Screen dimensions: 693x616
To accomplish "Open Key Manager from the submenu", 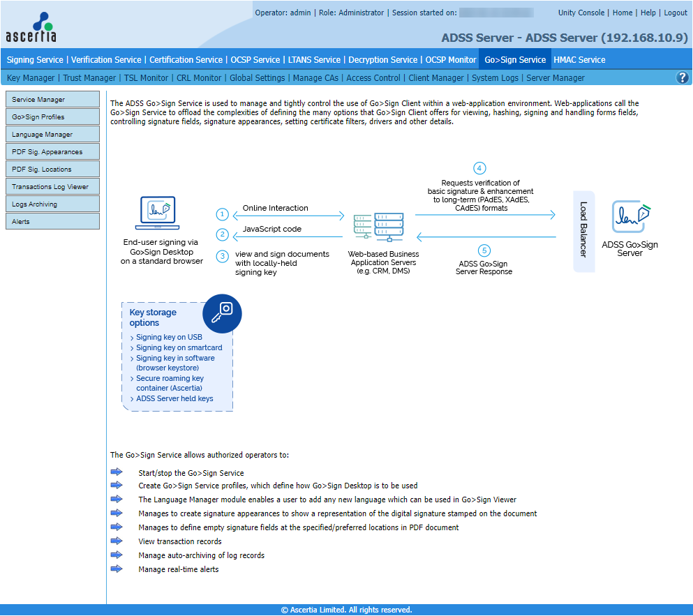I will point(31,78).
